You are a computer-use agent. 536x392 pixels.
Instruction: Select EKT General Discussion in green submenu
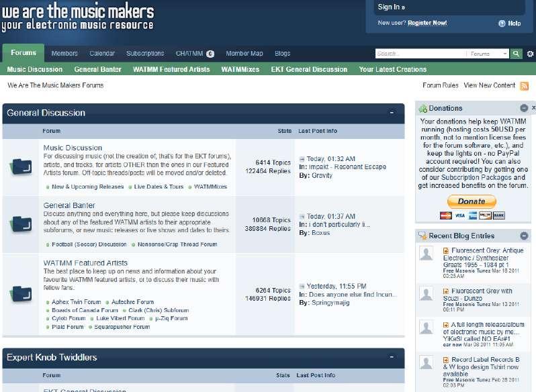(310, 69)
